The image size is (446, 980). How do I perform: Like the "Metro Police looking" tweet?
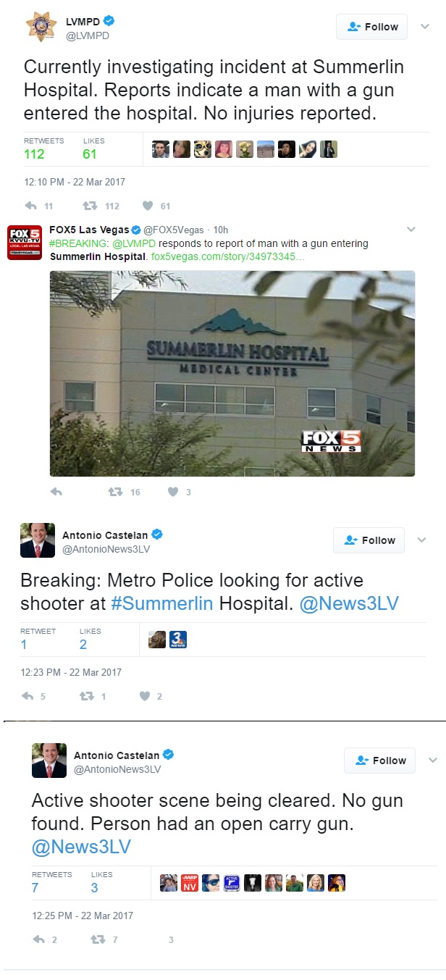144,696
